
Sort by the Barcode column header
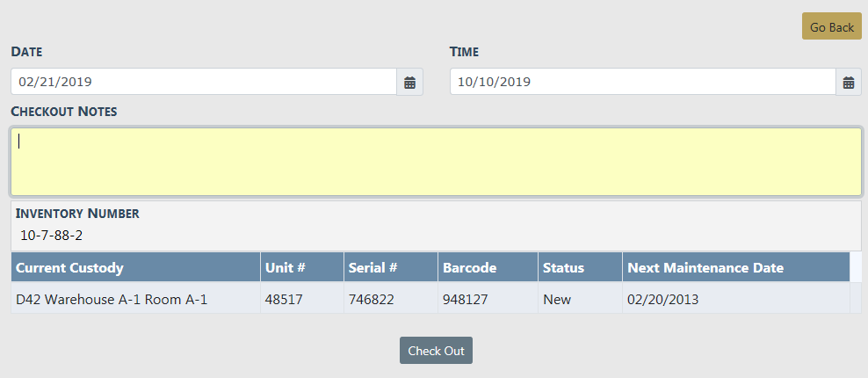469,267
